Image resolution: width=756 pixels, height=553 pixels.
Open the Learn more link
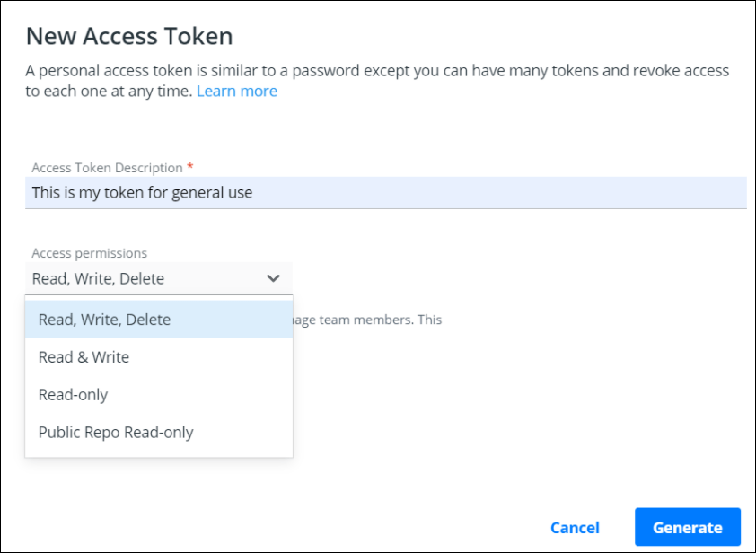click(236, 91)
